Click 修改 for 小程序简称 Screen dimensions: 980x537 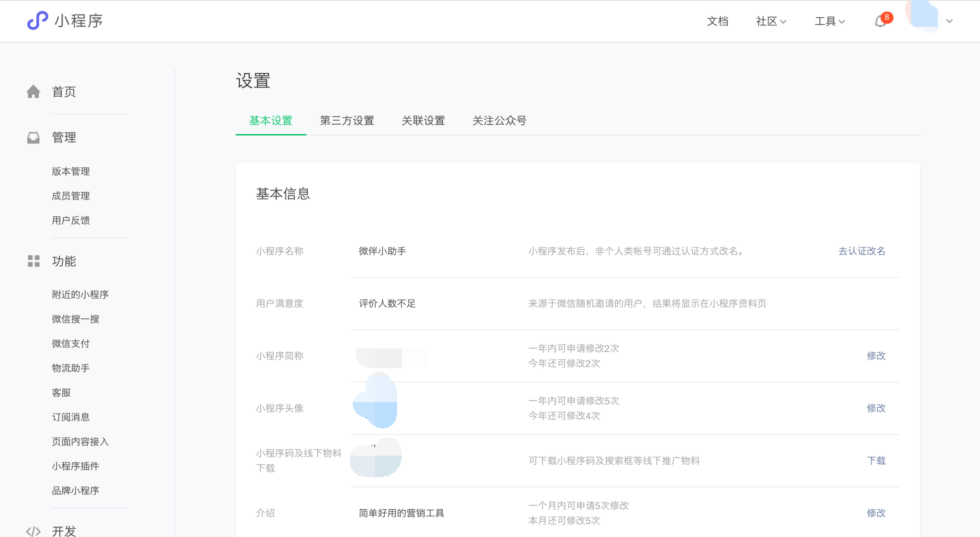[x=876, y=356]
